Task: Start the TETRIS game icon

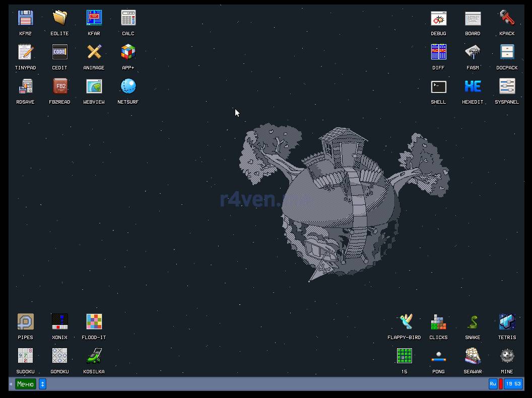Action: click(x=507, y=322)
